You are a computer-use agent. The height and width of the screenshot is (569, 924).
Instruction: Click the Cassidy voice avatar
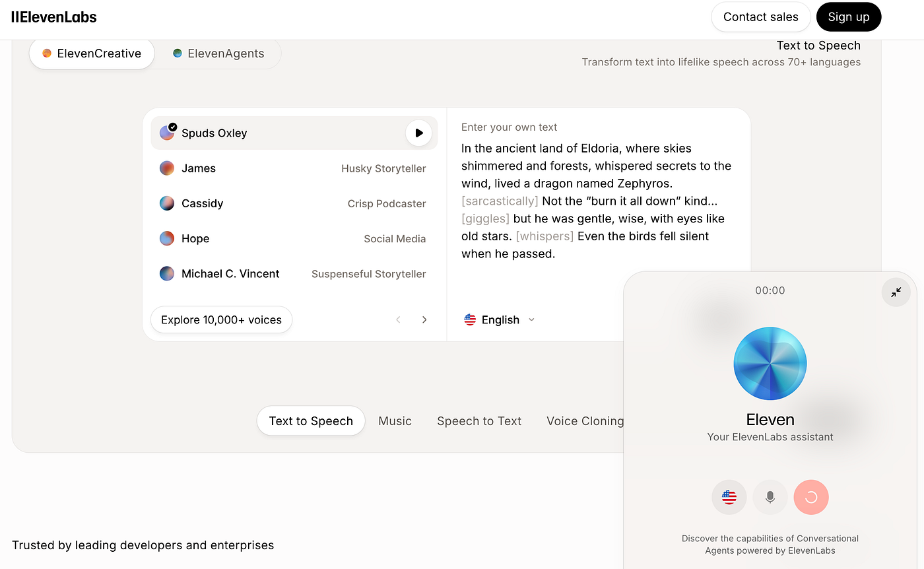pyautogui.click(x=167, y=203)
